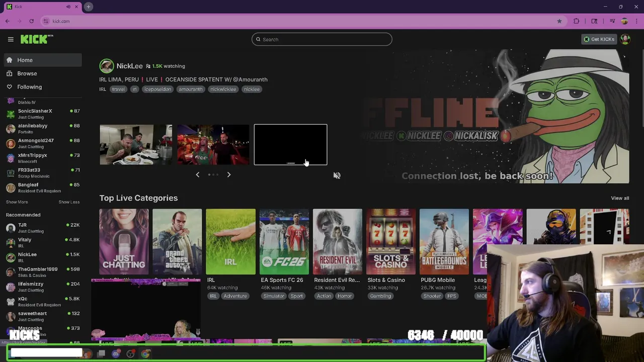This screenshot has height=362, width=644.
Task: Open the Following page in sidebar
Action: (43, 87)
